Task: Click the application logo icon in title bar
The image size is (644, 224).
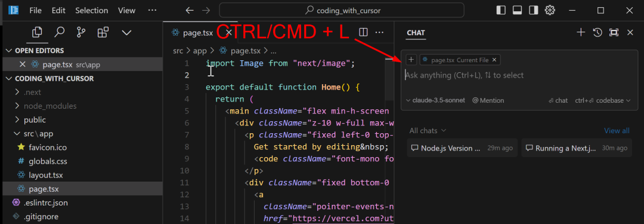Action: pos(14,10)
